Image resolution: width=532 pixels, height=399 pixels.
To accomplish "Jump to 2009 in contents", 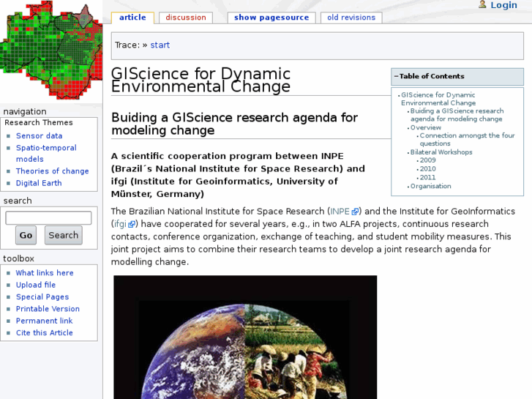I will click(428, 160).
